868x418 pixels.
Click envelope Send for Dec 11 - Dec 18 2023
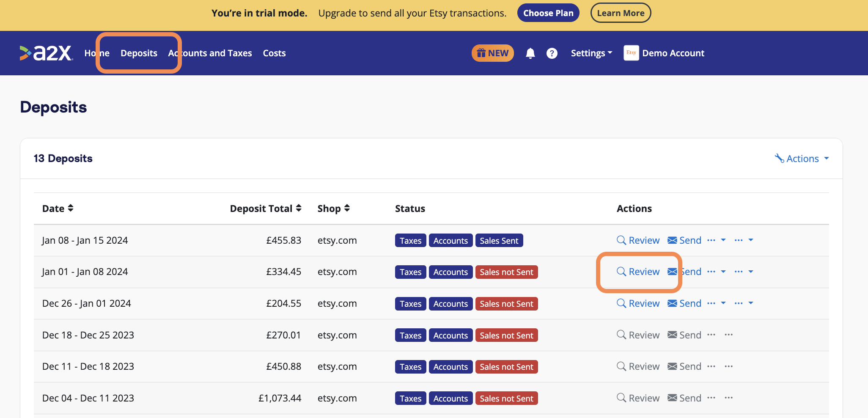click(684, 366)
